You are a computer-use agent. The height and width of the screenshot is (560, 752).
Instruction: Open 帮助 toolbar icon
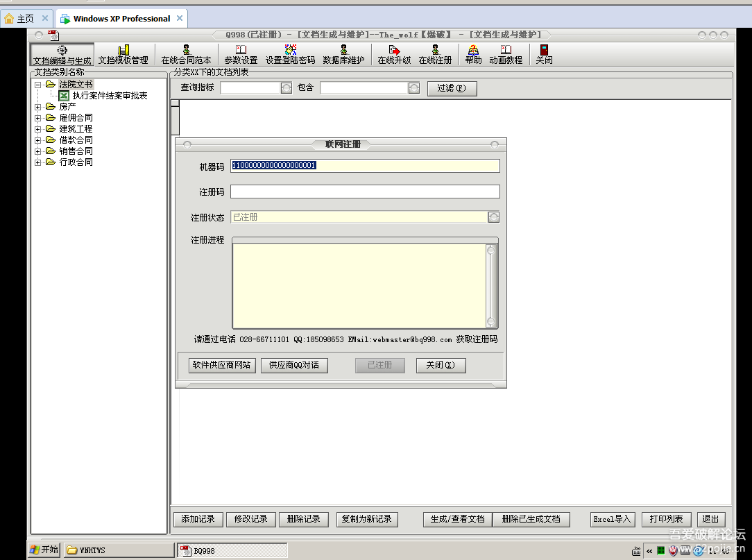pyautogui.click(x=473, y=55)
